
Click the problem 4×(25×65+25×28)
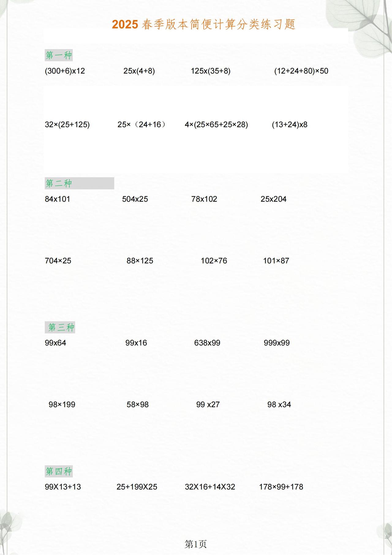pos(217,125)
